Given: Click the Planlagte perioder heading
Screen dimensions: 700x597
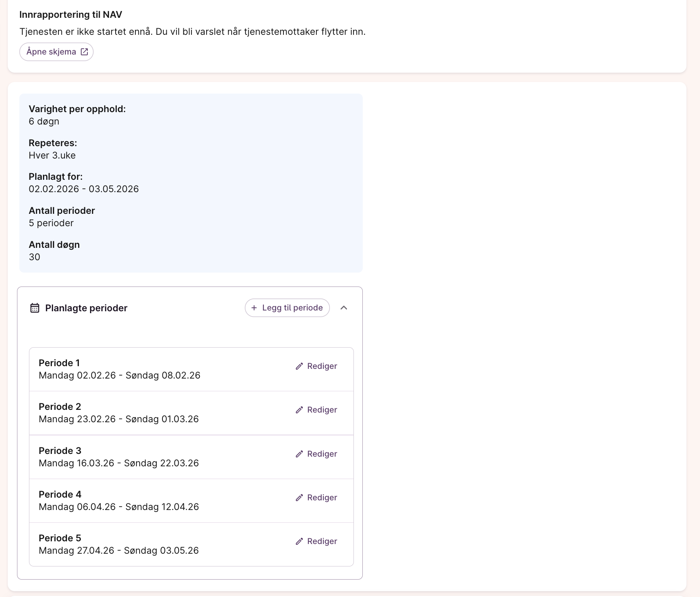Looking at the screenshot, I should [86, 308].
